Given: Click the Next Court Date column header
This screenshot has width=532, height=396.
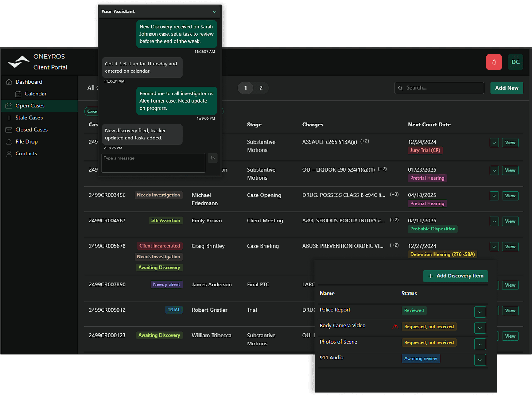Looking at the screenshot, I should [429, 125].
